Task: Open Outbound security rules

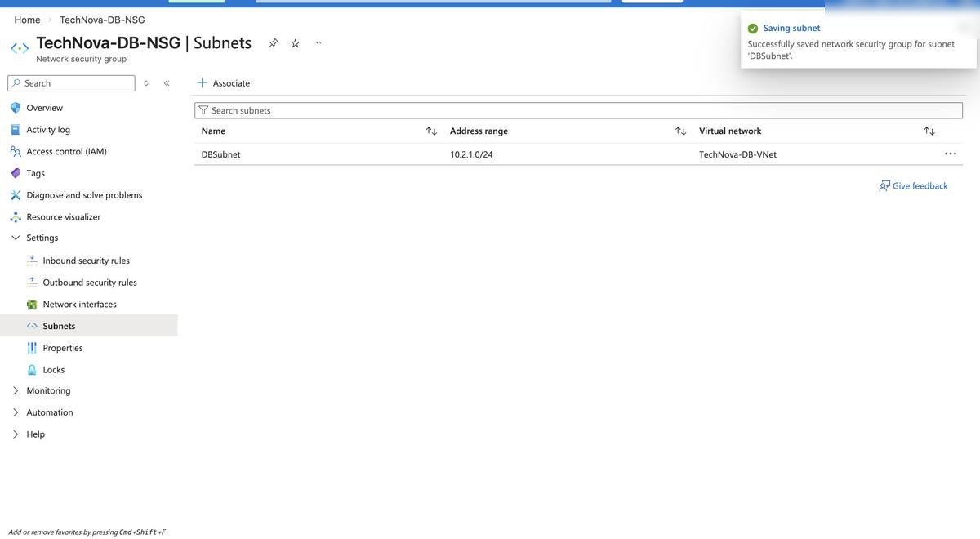Action: point(89,283)
